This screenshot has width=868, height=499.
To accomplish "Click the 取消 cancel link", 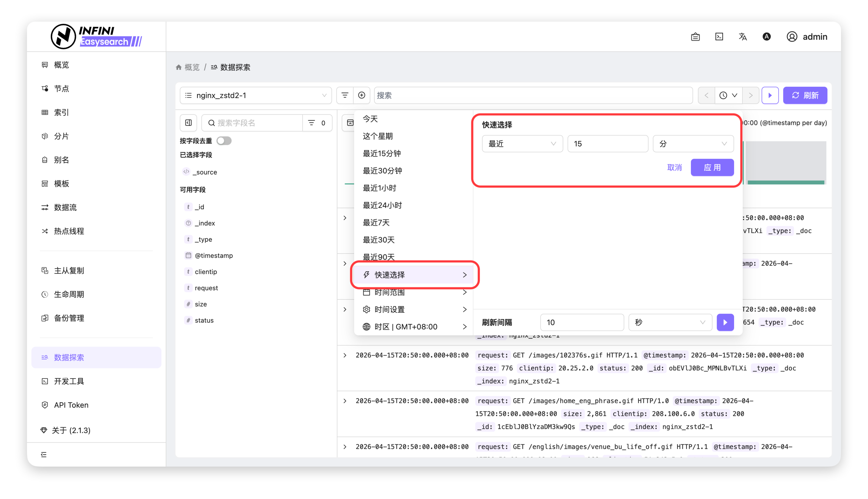I will coord(674,167).
